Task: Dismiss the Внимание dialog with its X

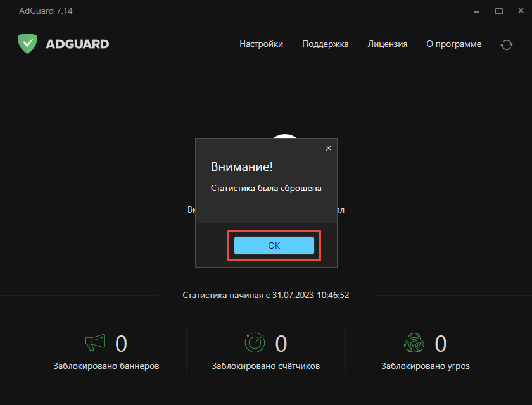Action: click(328, 147)
